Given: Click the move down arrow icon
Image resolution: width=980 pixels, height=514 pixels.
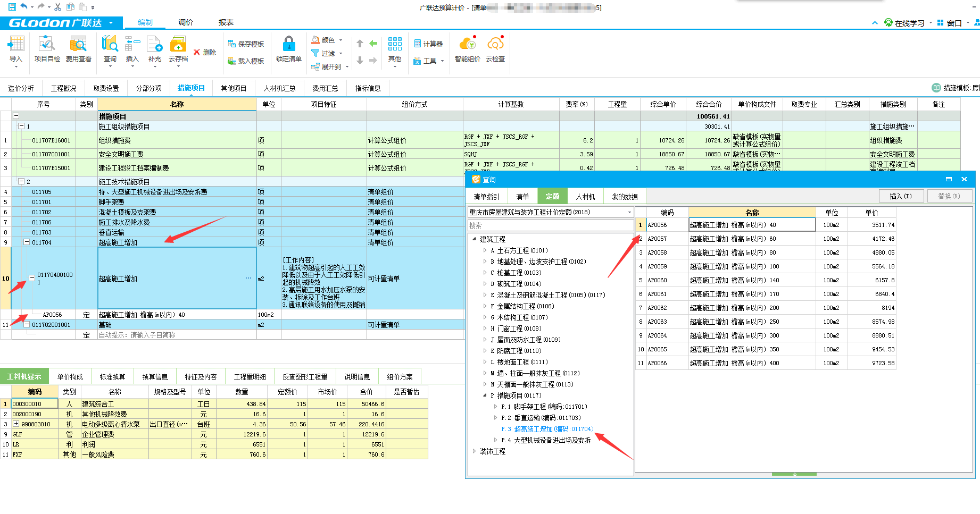Looking at the screenshot, I should (x=360, y=61).
